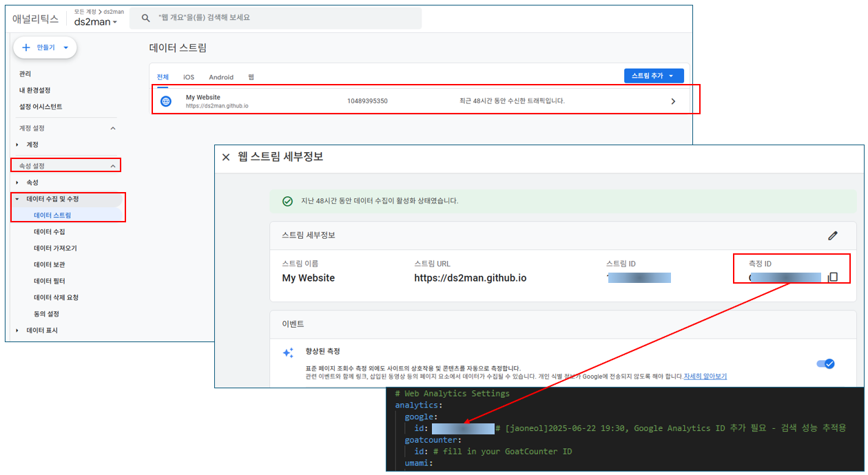The height and width of the screenshot is (475, 868).
Task: Click the green check status icon
Action: pos(287,201)
